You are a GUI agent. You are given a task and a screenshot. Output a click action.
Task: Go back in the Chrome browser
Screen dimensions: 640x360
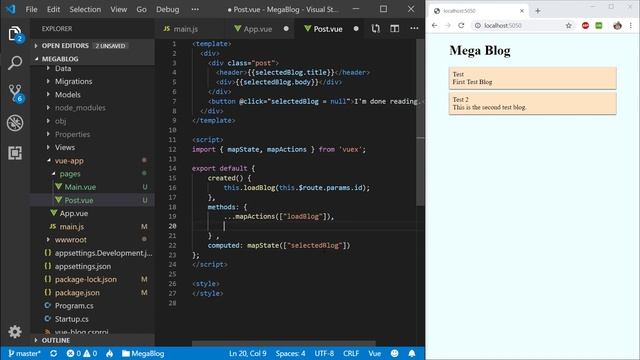coord(434,25)
